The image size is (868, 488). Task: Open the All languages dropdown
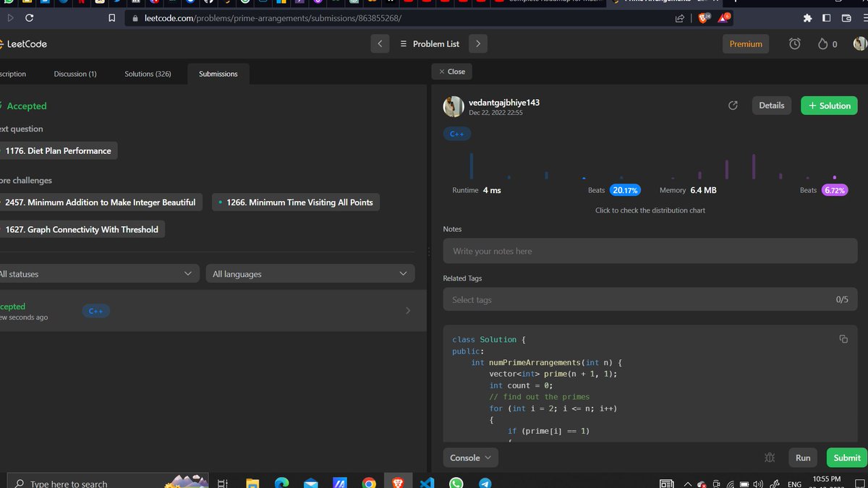click(310, 274)
